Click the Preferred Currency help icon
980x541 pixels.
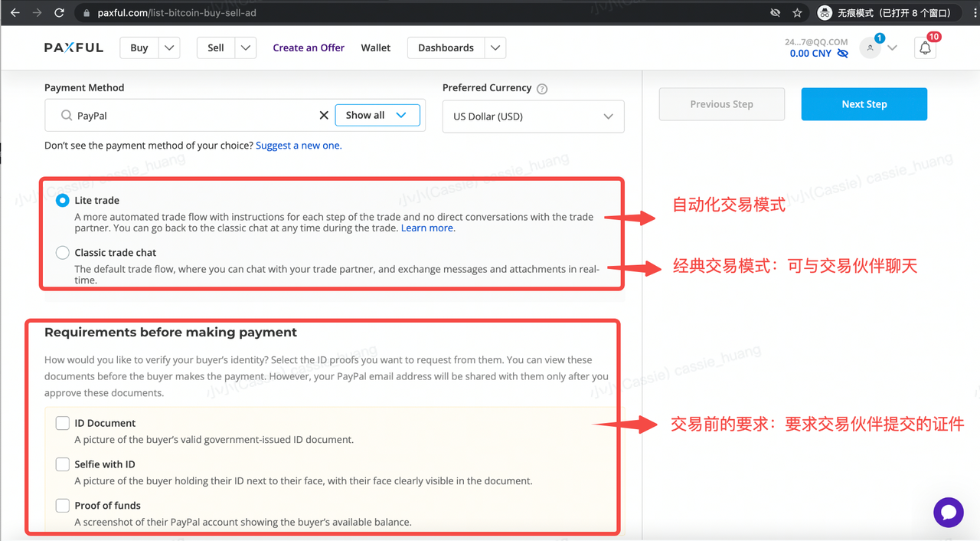[542, 88]
